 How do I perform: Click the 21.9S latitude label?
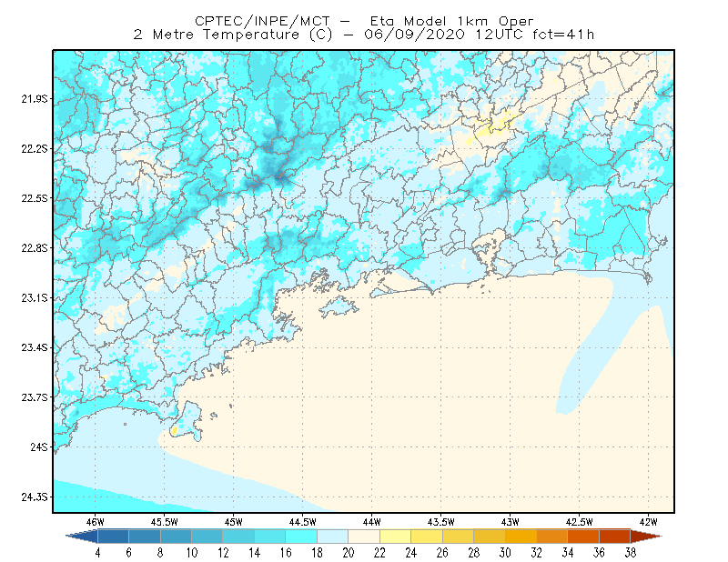(x=35, y=99)
